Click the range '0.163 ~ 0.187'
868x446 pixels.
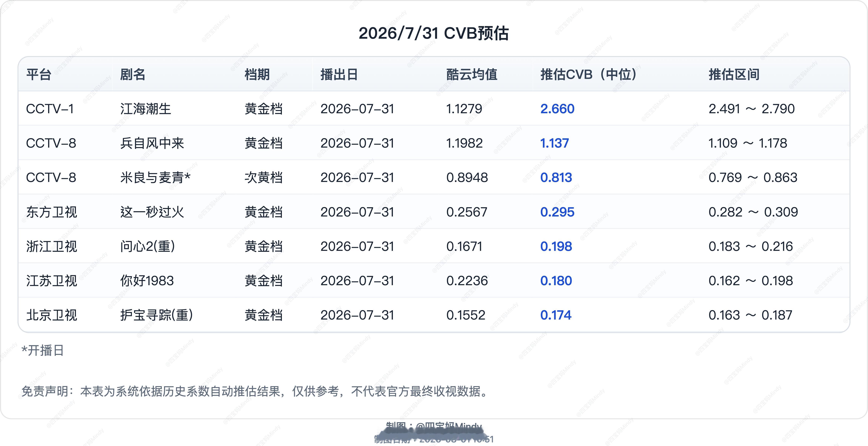[750, 315]
